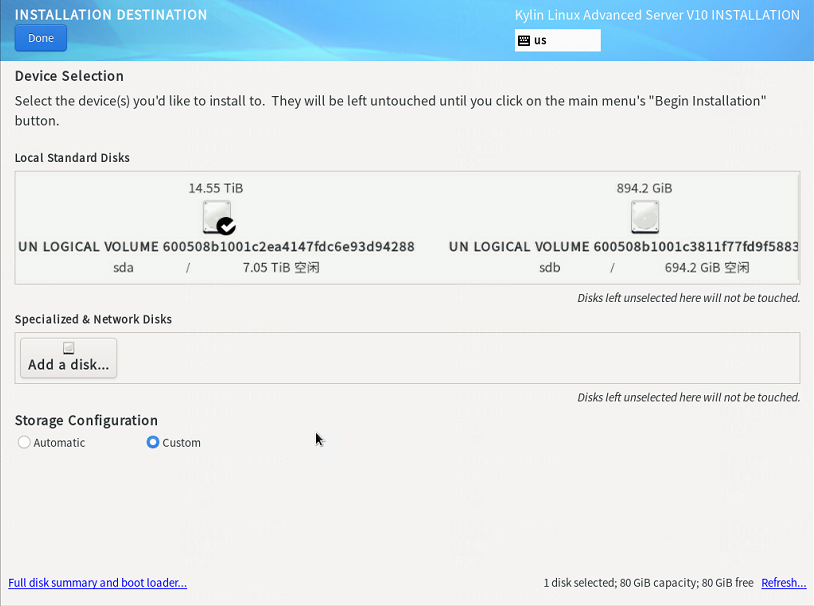Click the Kylin Linux Advanced Server V10 INSTALLATION text
The height and width of the screenshot is (606, 814).
(x=657, y=15)
